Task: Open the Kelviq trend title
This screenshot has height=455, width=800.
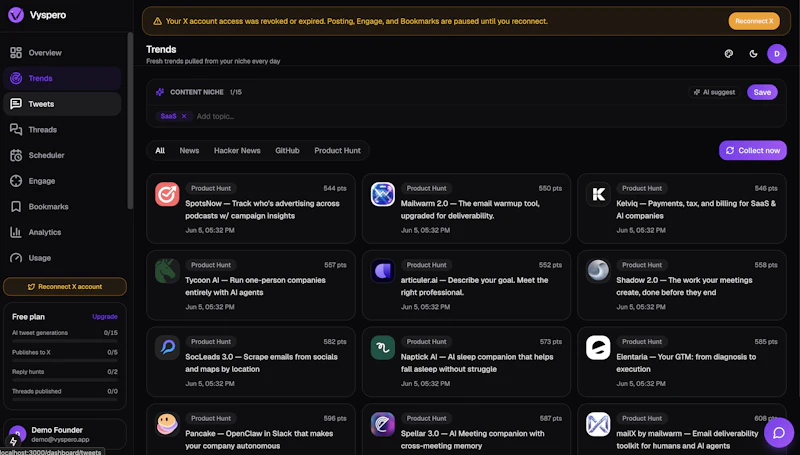Action: (696, 210)
